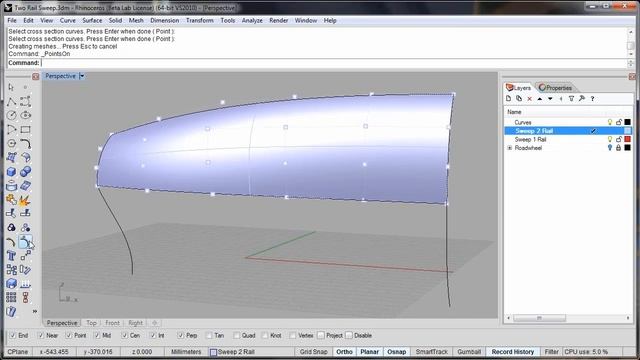Select the Ellipse tool
Image resolution: width=640 pixels, height=360 pixels.
point(25,116)
